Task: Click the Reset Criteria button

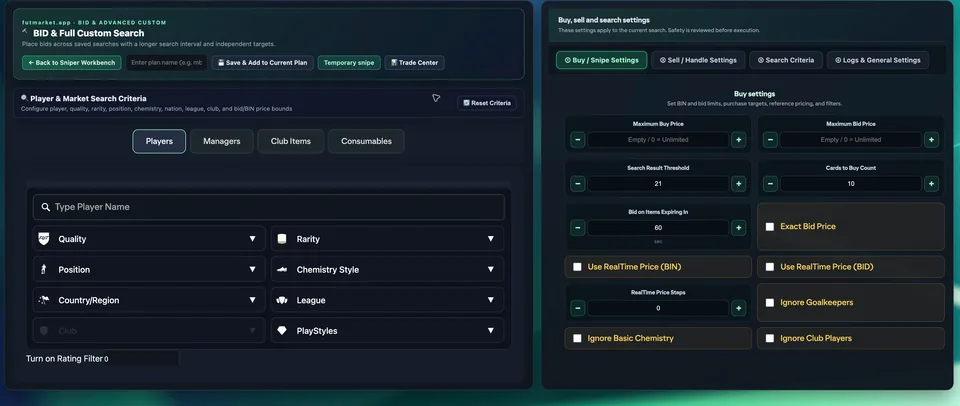Action: (487, 103)
